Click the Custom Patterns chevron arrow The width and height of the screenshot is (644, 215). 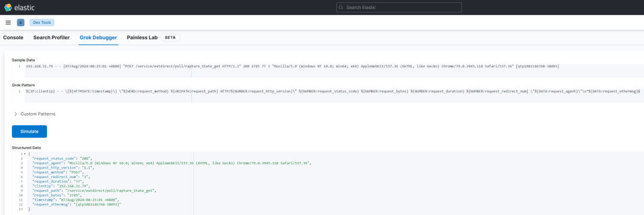pyautogui.click(x=16, y=114)
